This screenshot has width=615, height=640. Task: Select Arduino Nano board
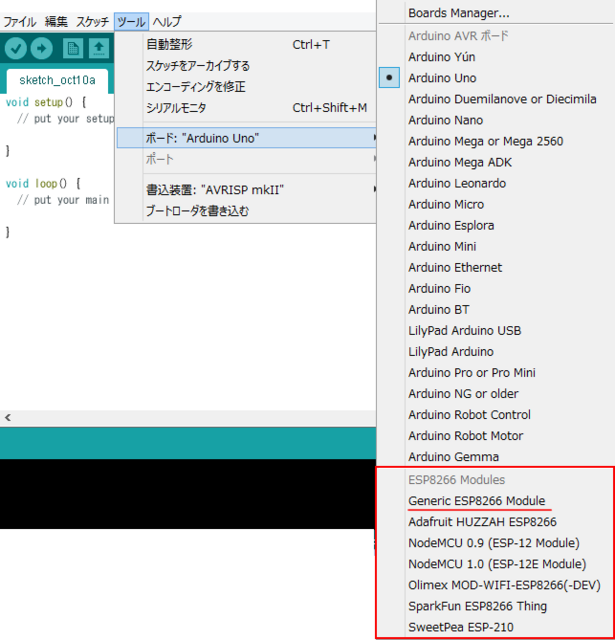point(496,120)
